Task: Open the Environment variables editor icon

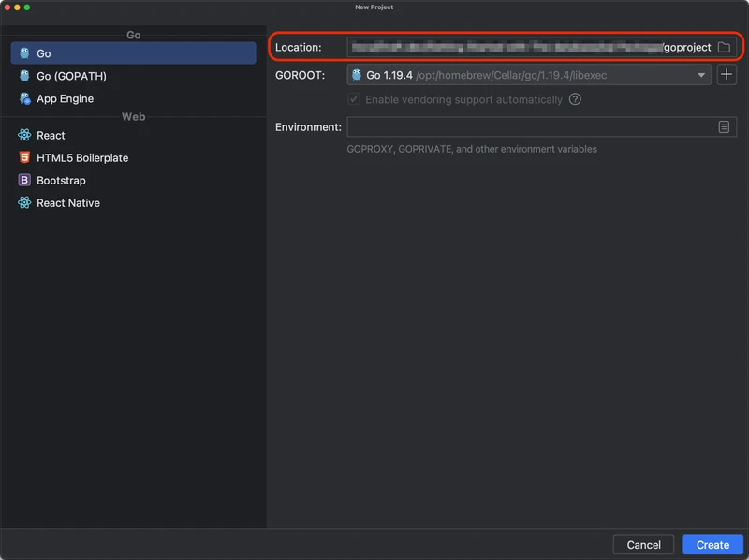Action: point(724,126)
